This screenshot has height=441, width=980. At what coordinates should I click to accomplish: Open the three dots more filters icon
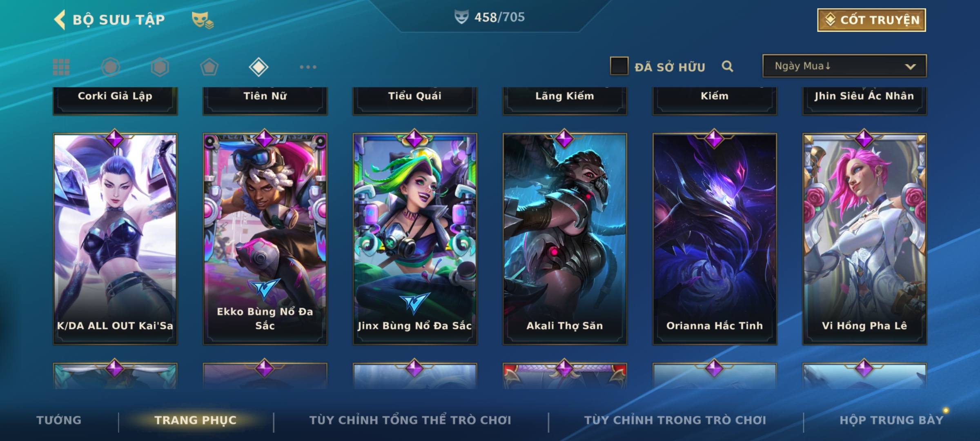click(x=308, y=67)
